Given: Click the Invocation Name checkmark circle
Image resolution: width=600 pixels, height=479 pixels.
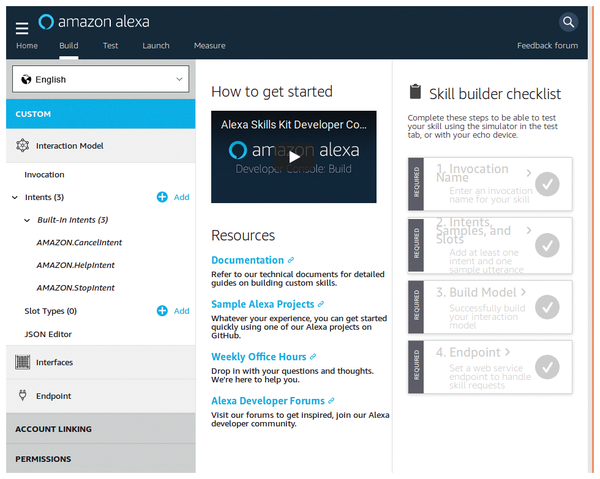Looking at the screenshot, I should (x=547, y=184).
